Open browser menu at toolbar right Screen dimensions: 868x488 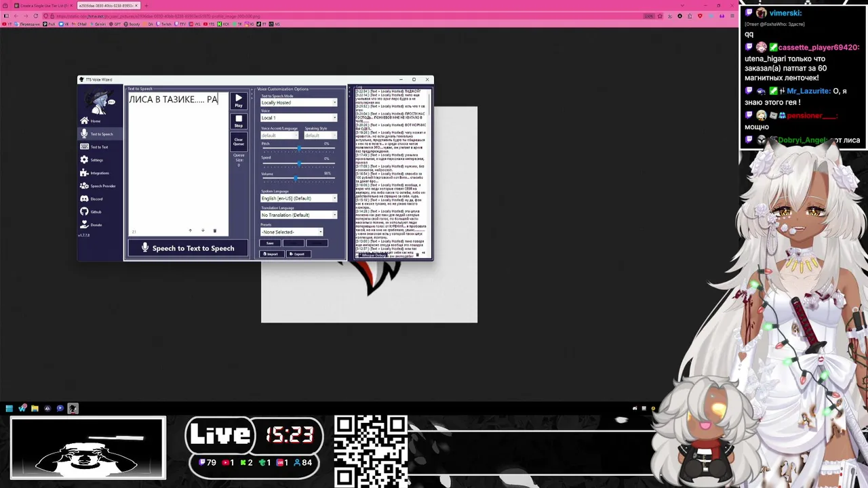tap(732, 16)
